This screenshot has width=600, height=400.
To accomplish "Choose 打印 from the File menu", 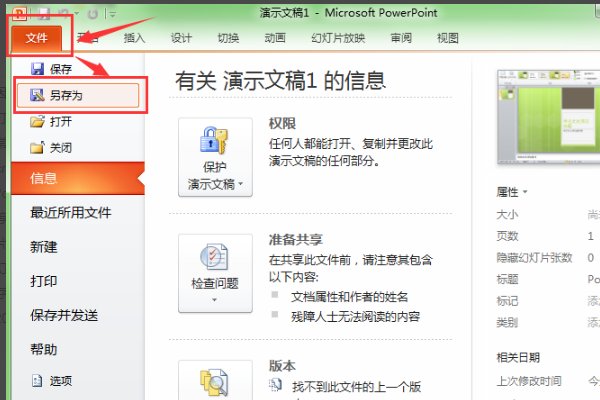I will tap(44, 281).
